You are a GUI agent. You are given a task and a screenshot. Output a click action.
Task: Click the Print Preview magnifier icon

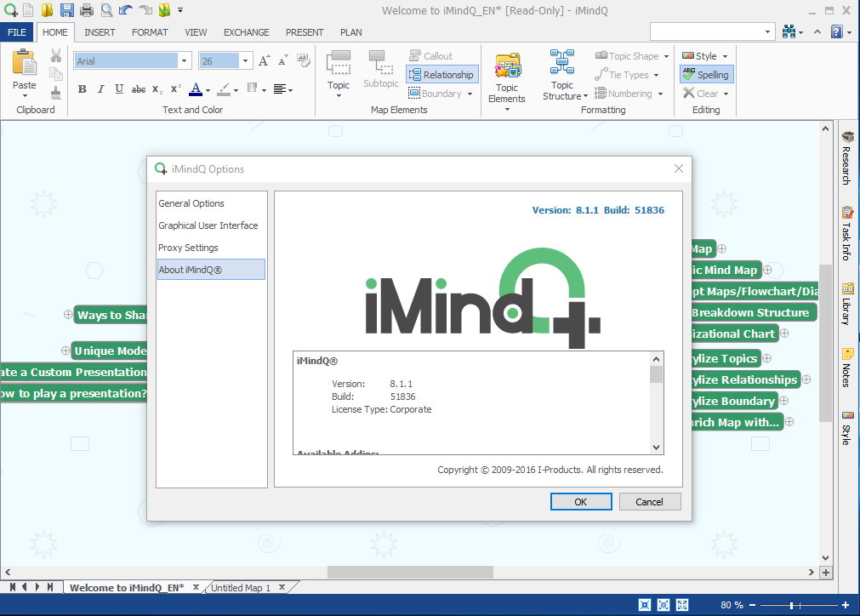click(x=106, y=10)
